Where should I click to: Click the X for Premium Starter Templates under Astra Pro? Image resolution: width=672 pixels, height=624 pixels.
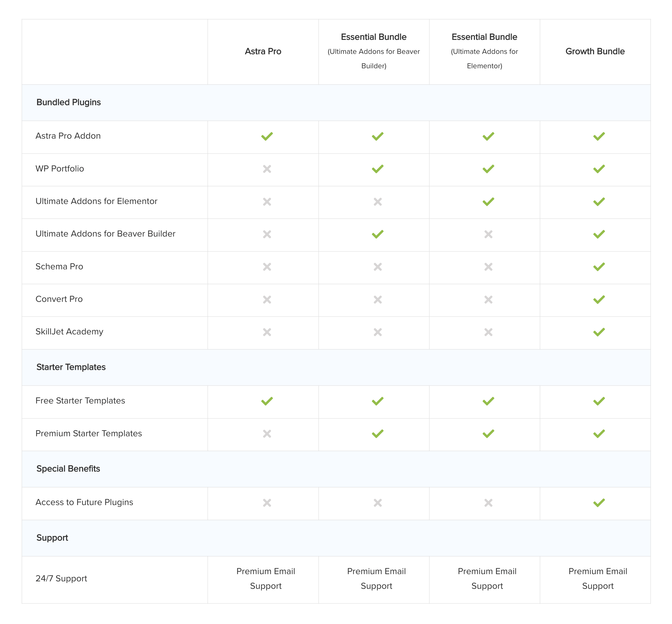pyautogui.click(x=266, y=434)
